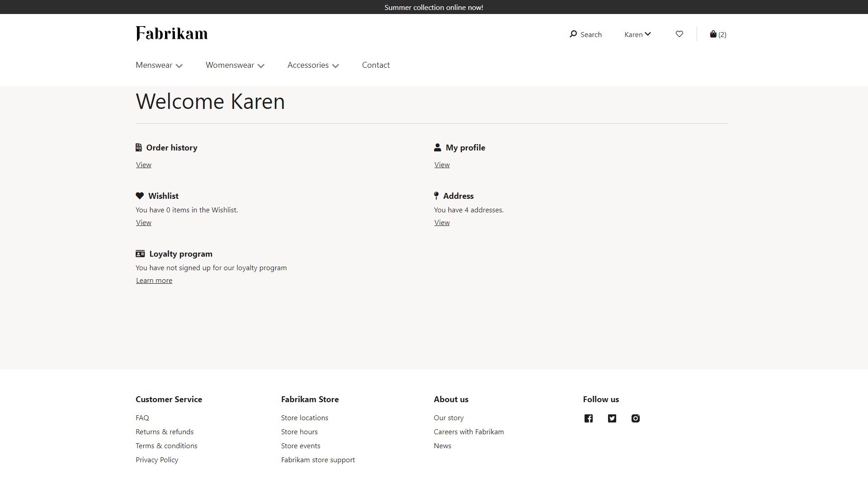The width and height of the screenshot is (868, 488).
Task: View Order history link
Action: tap(143, 164)
